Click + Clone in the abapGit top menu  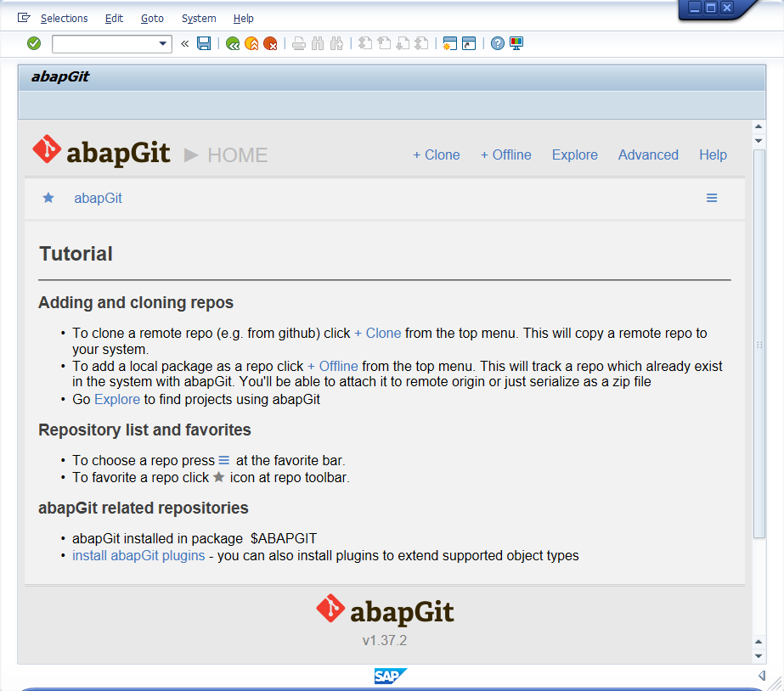[436, 154]
